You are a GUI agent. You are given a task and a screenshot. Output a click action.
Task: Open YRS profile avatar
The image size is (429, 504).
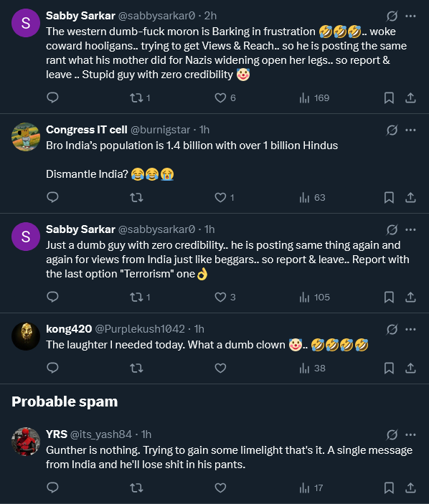click(26, 442)
